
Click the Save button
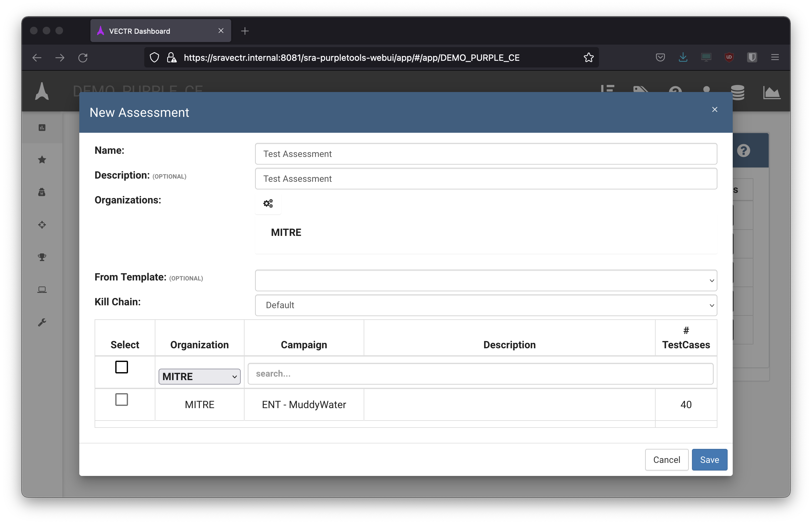click(x=709, y=460)
